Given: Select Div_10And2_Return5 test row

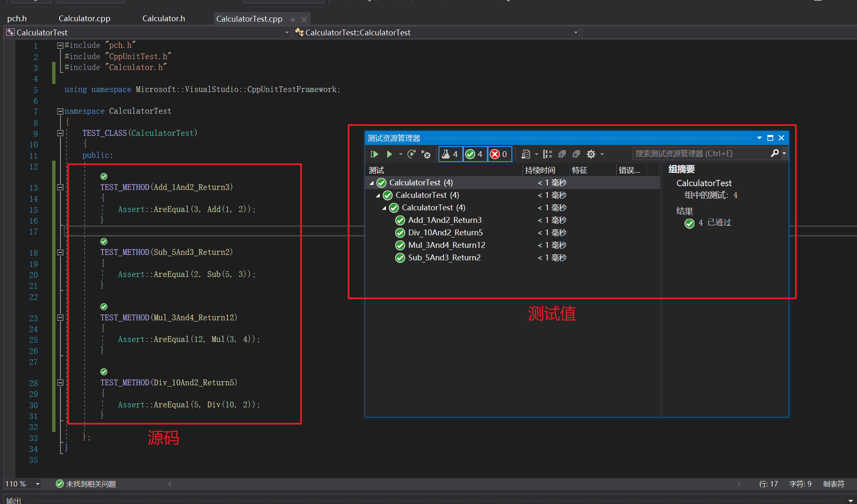Looking at the screenshot, I should 513,232.
